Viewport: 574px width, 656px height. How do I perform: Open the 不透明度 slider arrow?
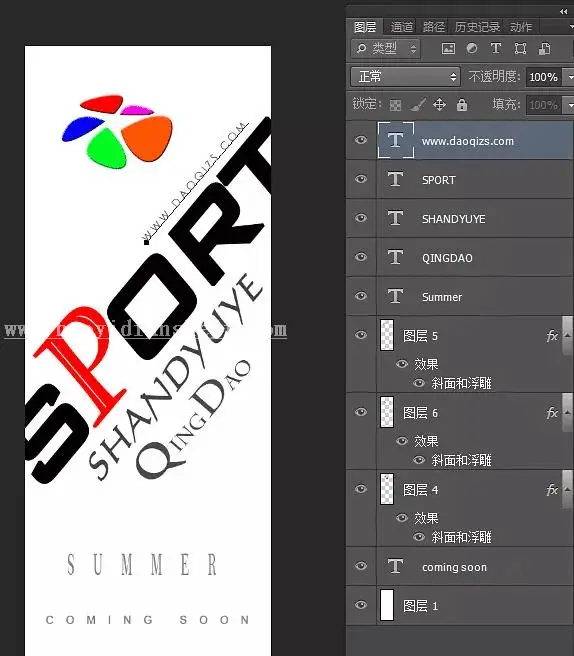point(569,77)
